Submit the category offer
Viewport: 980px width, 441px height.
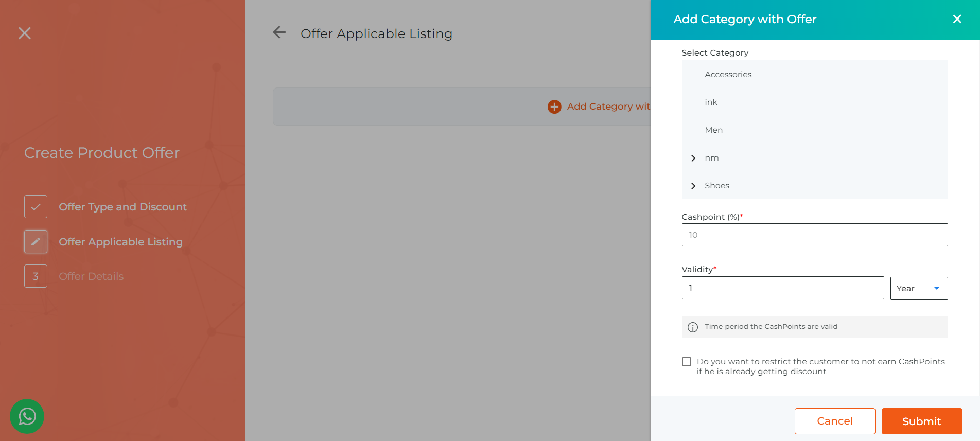pyautogui.click(x=922, y=421)
